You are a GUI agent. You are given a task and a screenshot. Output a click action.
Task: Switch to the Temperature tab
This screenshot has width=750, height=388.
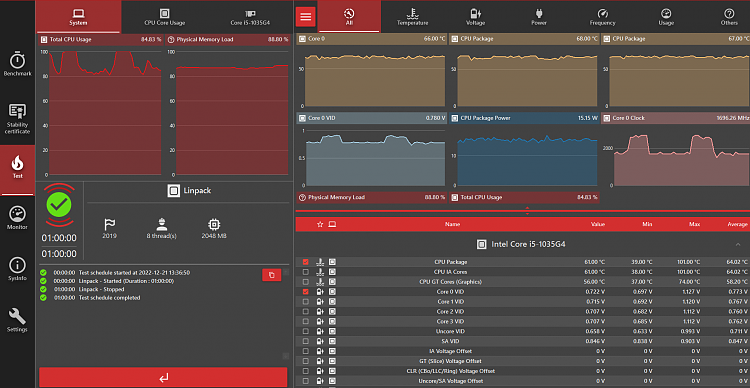(x=412, y=17)
